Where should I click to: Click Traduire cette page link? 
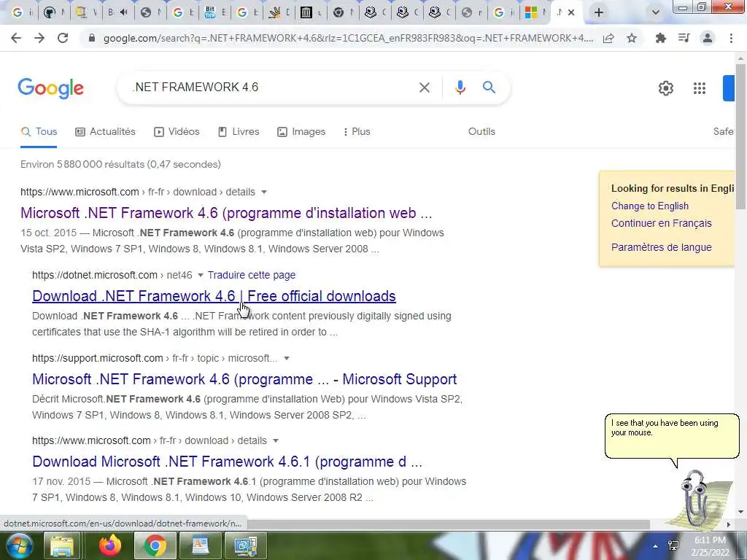pyautogui.click(x=252, y=275)
